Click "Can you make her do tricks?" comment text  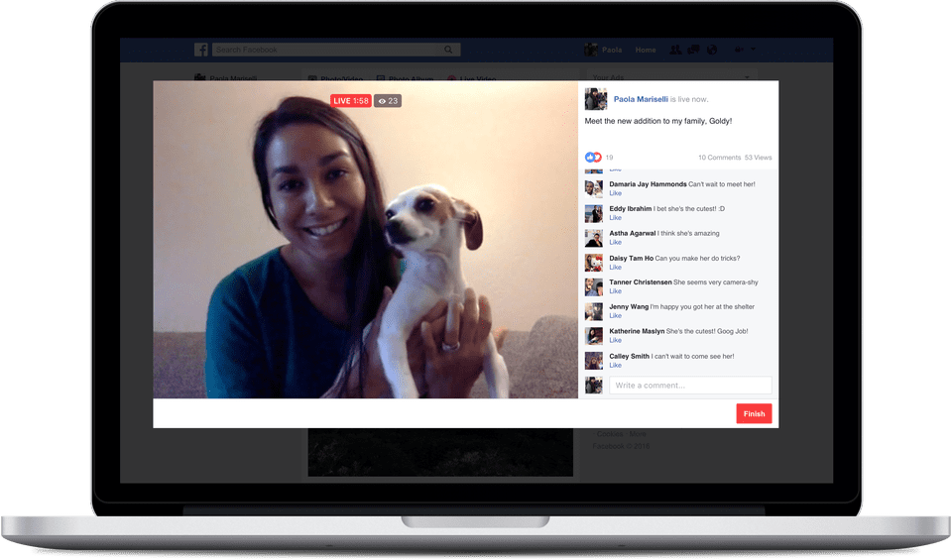tap(697, 259)
